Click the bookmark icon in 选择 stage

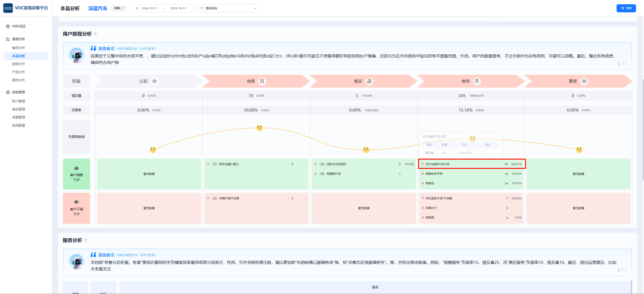click(262, 81)
